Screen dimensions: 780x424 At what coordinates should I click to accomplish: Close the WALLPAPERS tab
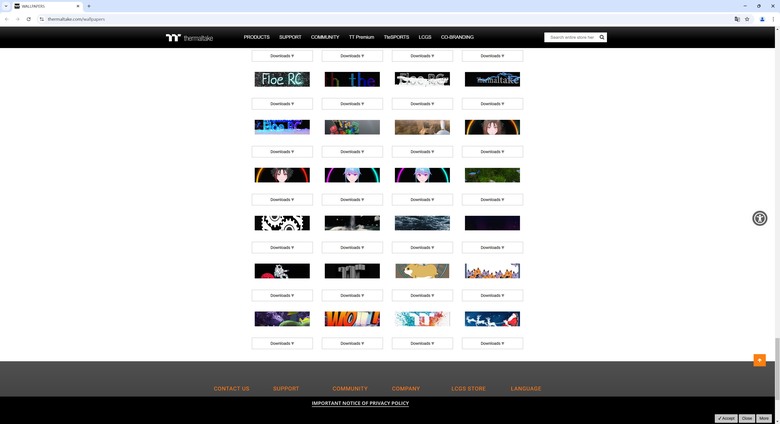pyautogui.click(x=78, y=6)
